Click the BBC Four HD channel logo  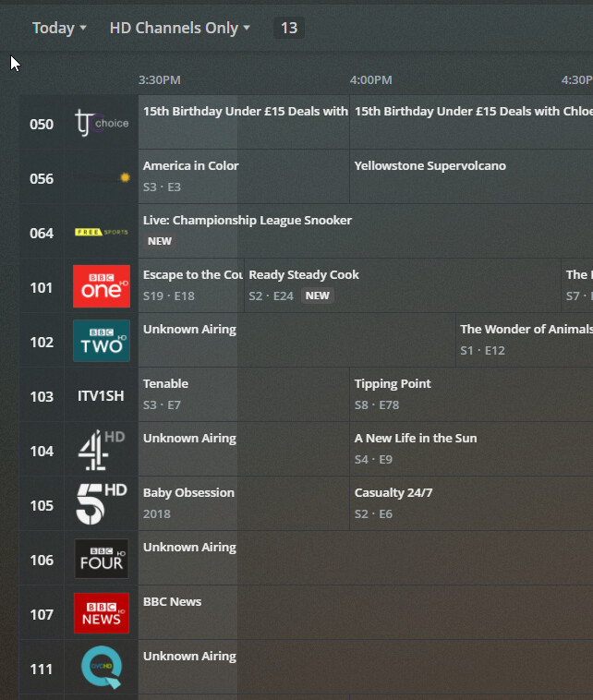coord(102,559)
